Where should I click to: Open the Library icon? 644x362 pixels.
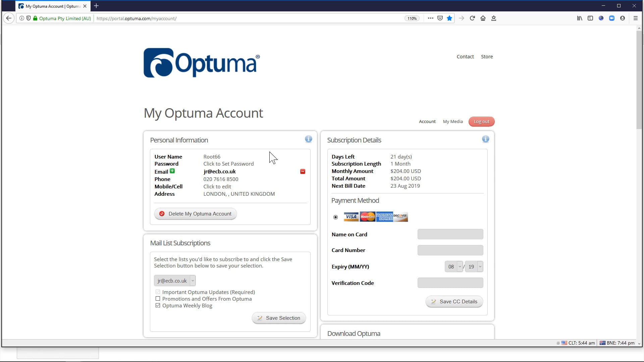click(580, 18)
